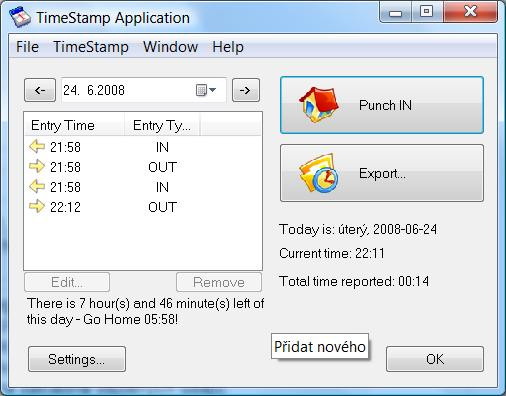Click the house icon on Punch IN
506x396 pixels.
[319, 104]
